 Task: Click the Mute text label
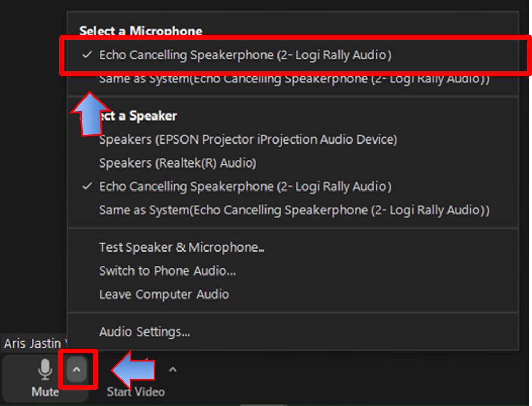pyautogui.click(x=45, y=391)
